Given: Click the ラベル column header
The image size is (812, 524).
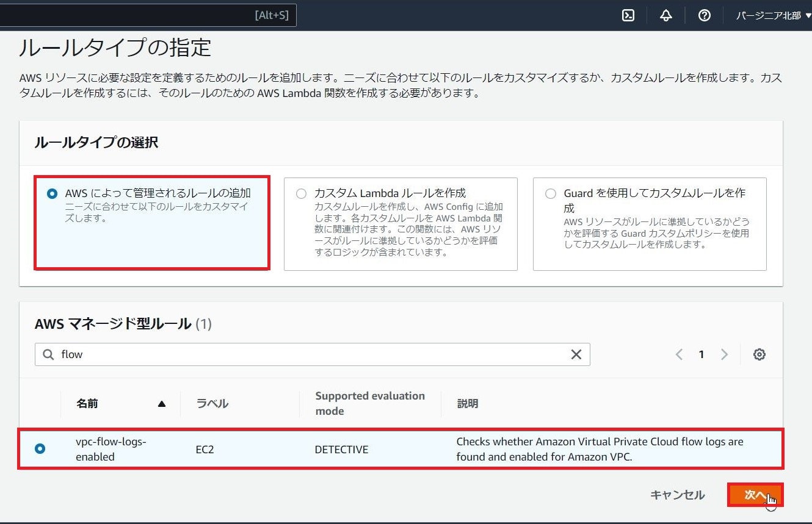Looking at the screenshot, I should coord(212,403).
